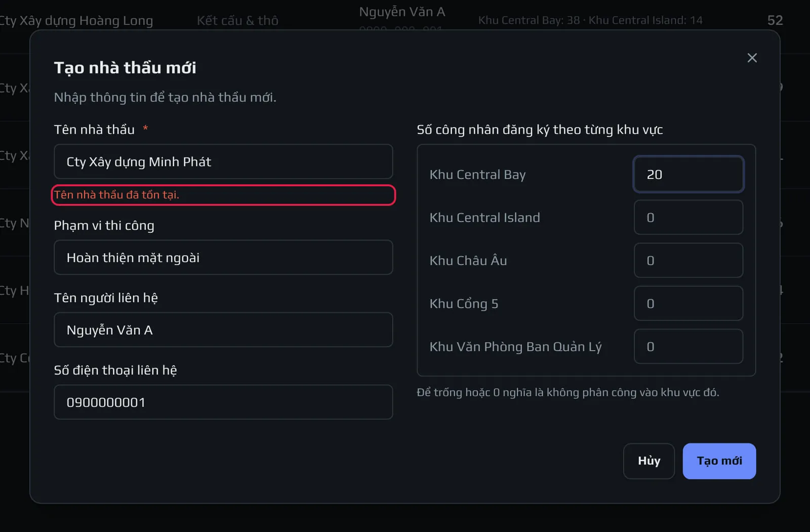Click the Số điện thoại liên hệ field
This screenshot has width=810, height=532.
pos(223,402)
